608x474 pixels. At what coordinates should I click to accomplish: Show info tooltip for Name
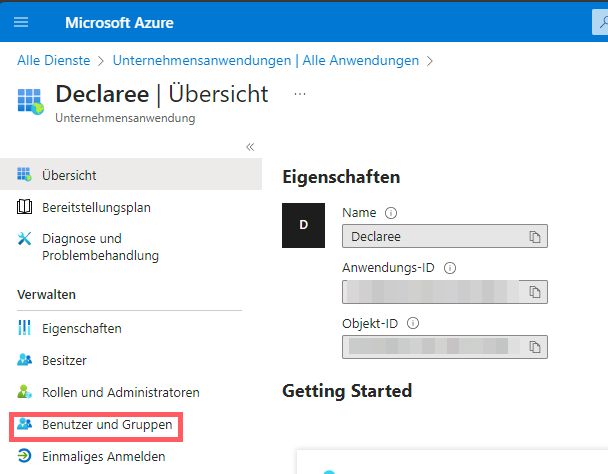[391, 213]
